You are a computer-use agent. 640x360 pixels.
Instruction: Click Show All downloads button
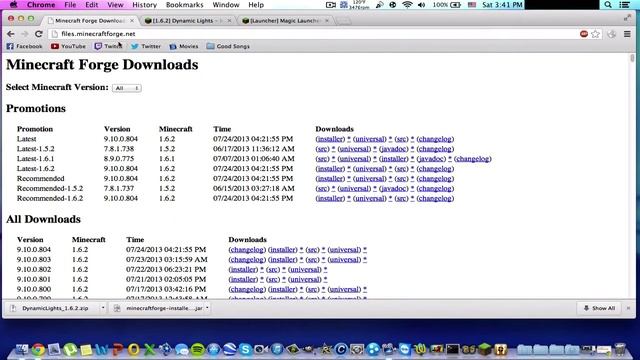[599, 308]
